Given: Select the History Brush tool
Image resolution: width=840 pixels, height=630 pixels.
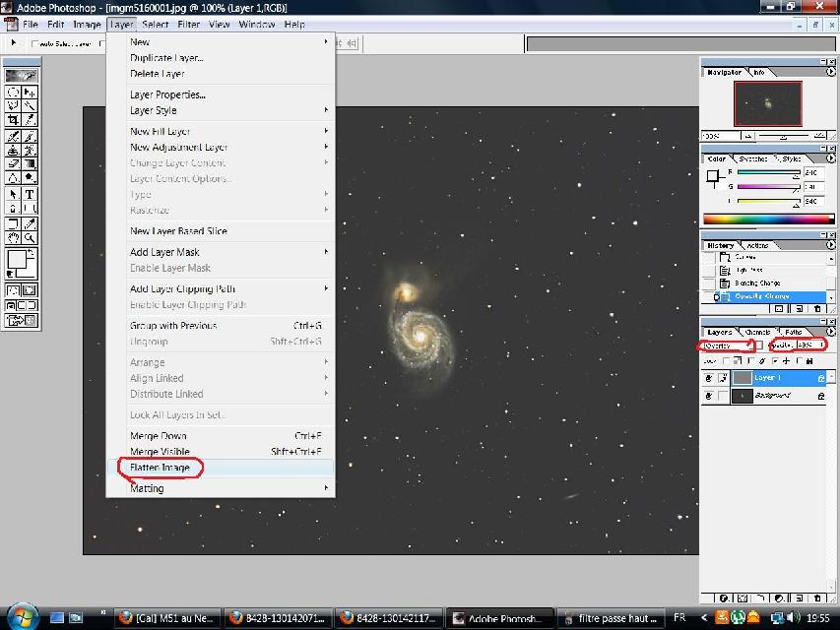Looking at the screenshot, I should 30,150.
